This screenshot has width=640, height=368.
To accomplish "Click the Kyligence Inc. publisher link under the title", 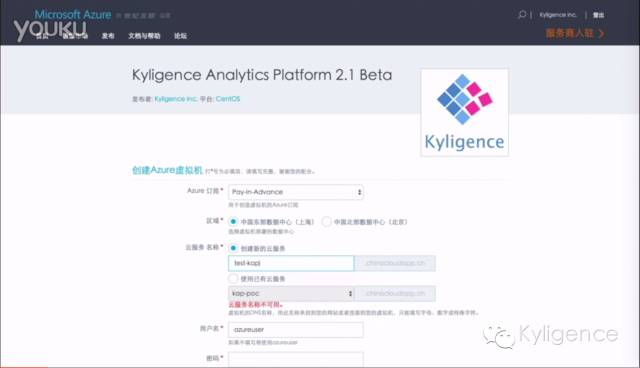I will click(176, 99).
